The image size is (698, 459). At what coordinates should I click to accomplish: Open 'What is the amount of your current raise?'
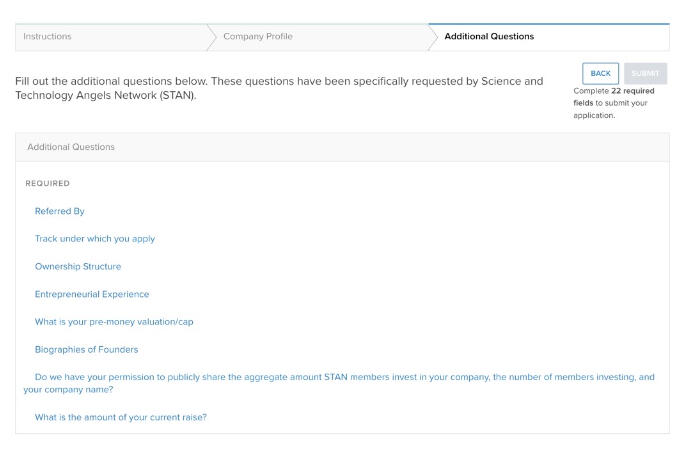(121, 417)
